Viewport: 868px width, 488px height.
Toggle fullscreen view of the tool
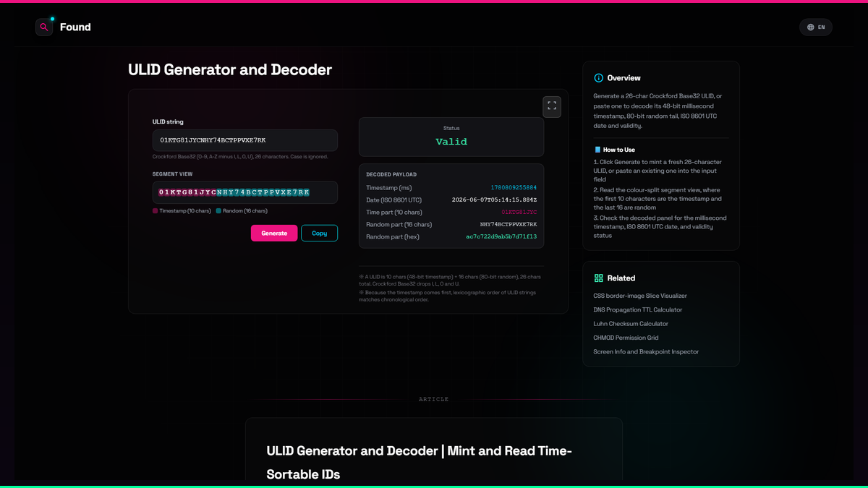tap(552, 106)
